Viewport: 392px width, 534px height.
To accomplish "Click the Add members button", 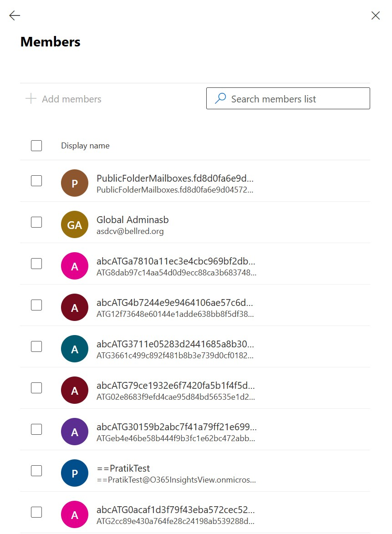I will click(64, 99).
